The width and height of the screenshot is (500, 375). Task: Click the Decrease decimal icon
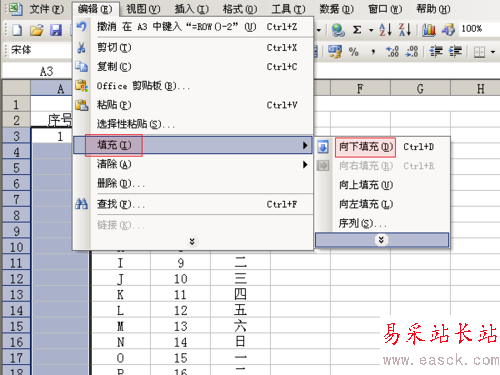tap(412, 52)
